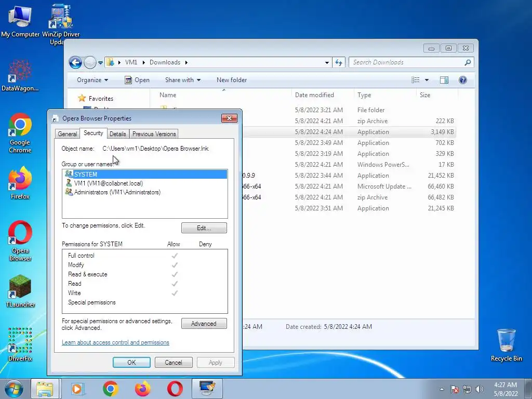Select the 222 KB zip Archive row
Viewport: 532px width, 399px height.
[x=350, y=121]
